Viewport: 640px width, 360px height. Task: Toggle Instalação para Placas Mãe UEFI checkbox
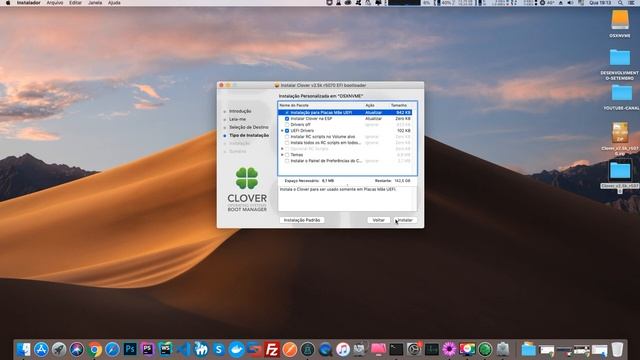287,112
